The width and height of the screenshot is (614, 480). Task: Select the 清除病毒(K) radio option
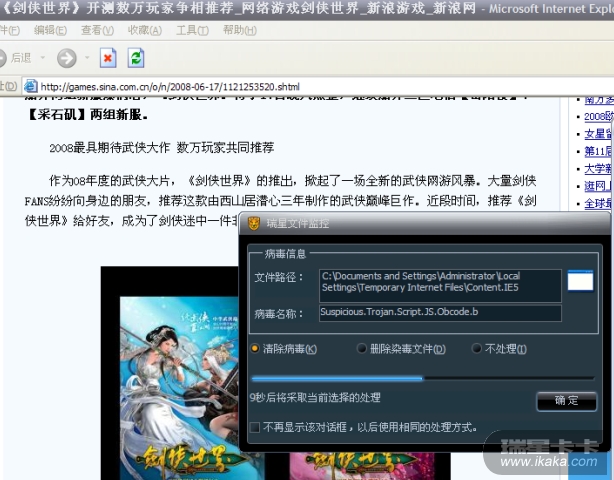[284, 348]
